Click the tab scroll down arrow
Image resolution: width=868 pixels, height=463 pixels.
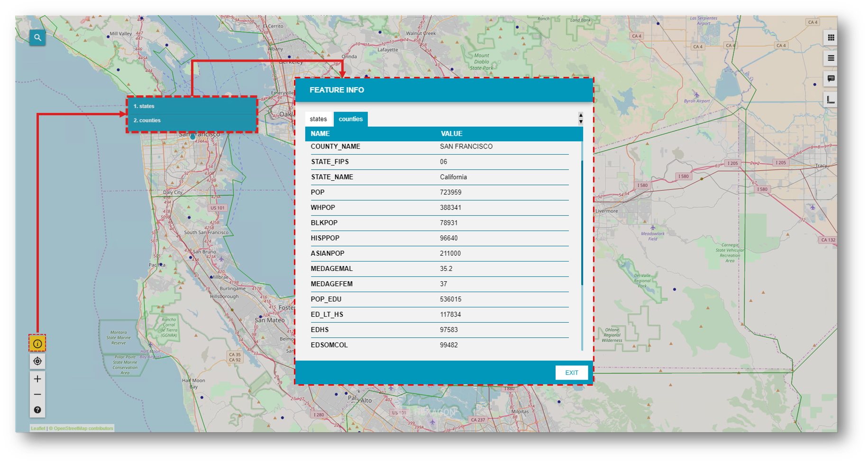pyautogui.click(x=581, y=122)
